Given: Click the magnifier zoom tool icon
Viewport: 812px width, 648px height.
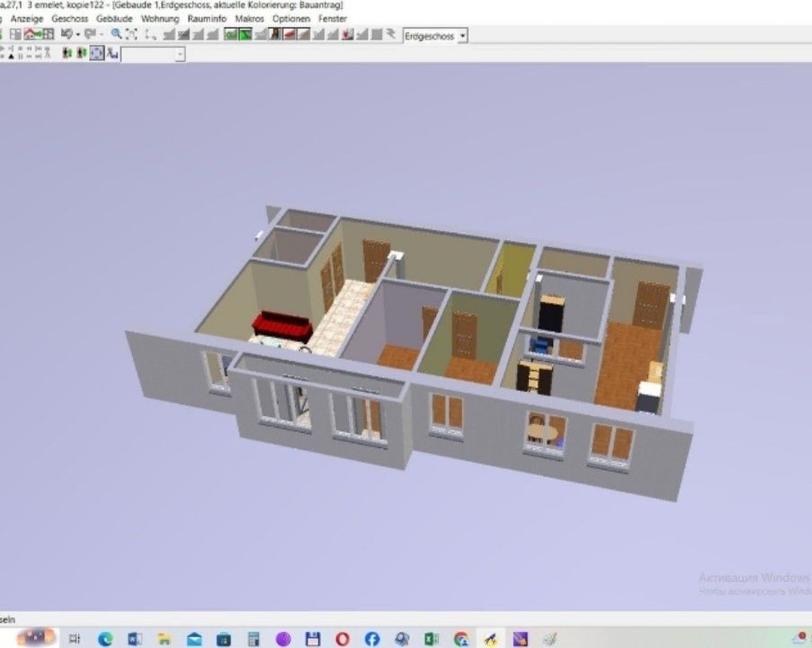Looking at the screenshot, I should [116, 35].
